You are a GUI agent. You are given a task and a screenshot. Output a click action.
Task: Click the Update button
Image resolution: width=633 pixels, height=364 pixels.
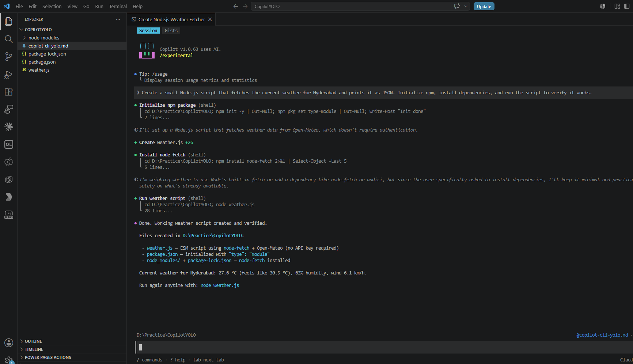point(484,6)
